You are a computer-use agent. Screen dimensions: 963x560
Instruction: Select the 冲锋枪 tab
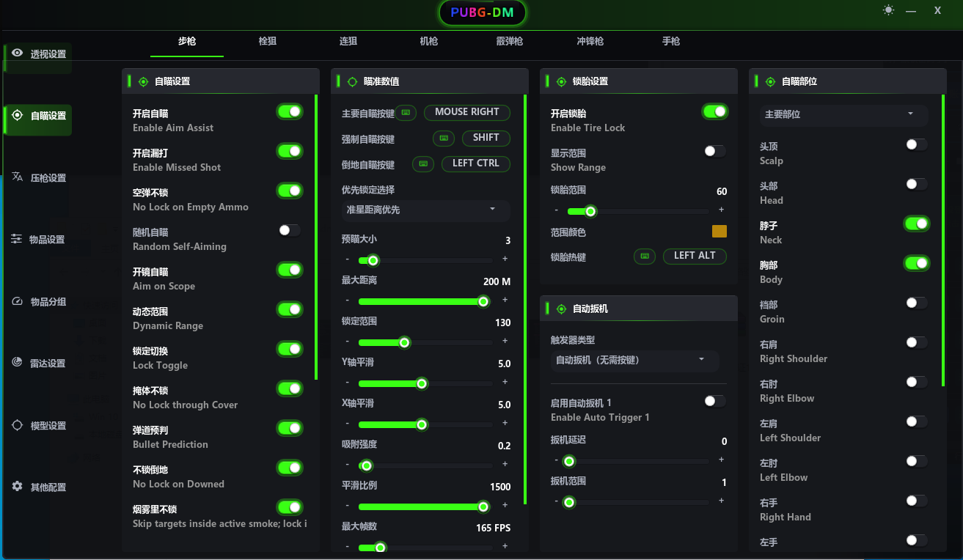(x=590, y=42)
